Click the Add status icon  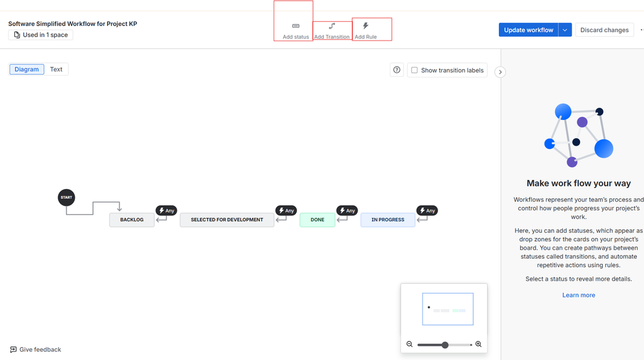pos(296,26)
